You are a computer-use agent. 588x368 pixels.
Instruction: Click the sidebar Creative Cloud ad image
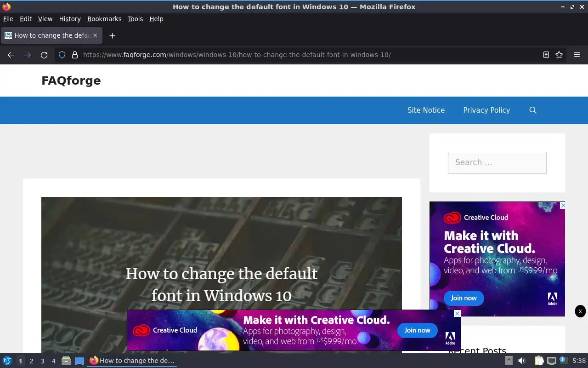click(497, 259)
